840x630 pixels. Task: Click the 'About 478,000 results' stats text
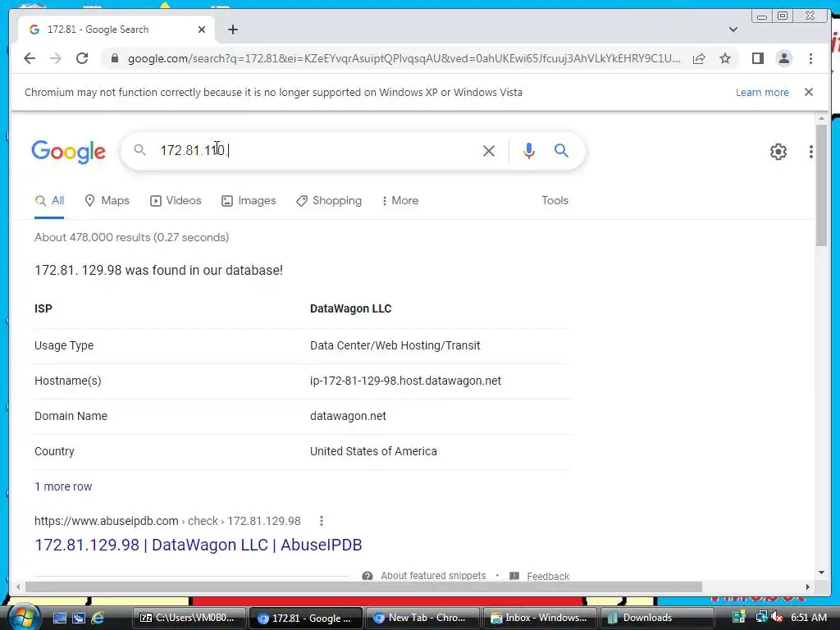(132, 237)
